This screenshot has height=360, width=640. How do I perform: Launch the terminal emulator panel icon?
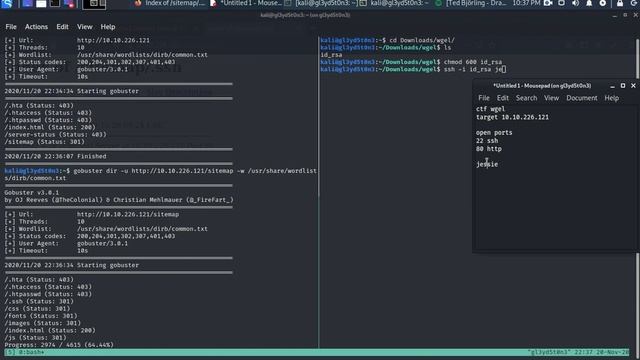tap(55, 3)
